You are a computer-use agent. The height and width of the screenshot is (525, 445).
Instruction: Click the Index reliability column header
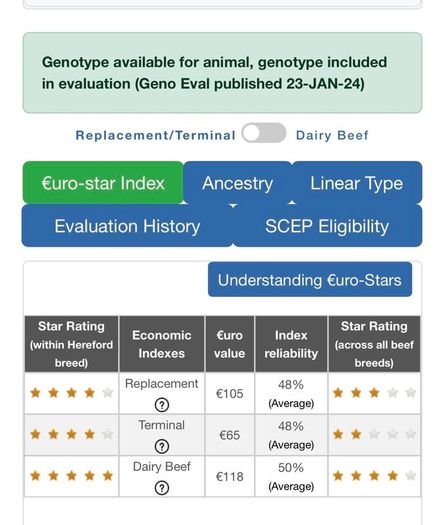(x=291, y=344)
